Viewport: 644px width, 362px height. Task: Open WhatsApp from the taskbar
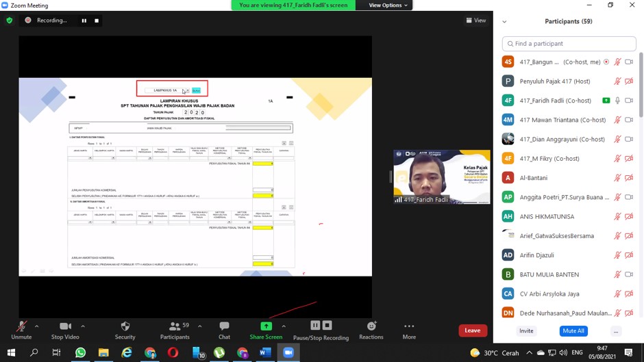(80, 352)
